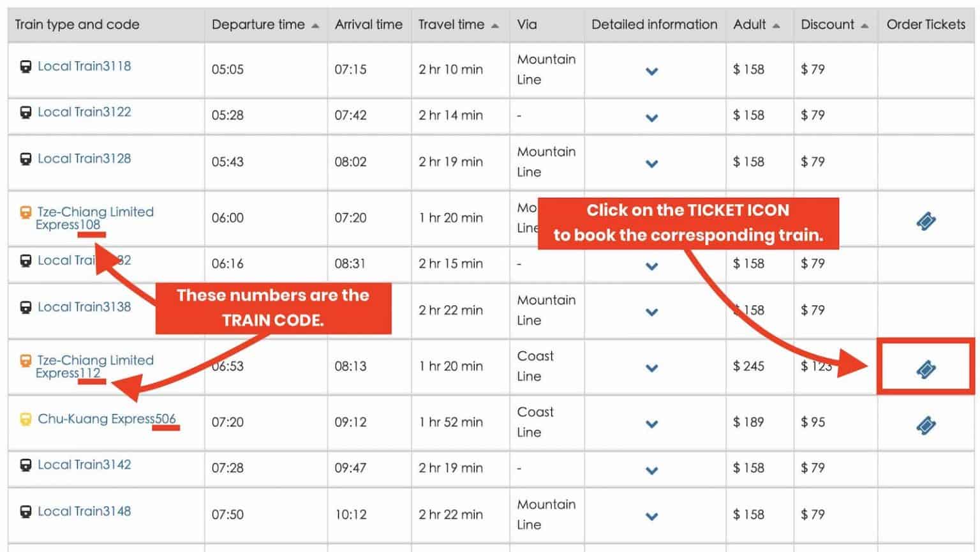Open Tze-Chiang Limited Express112 link
Image resolution: width=980 pixels, height=552 pixels.
point(94,366)
